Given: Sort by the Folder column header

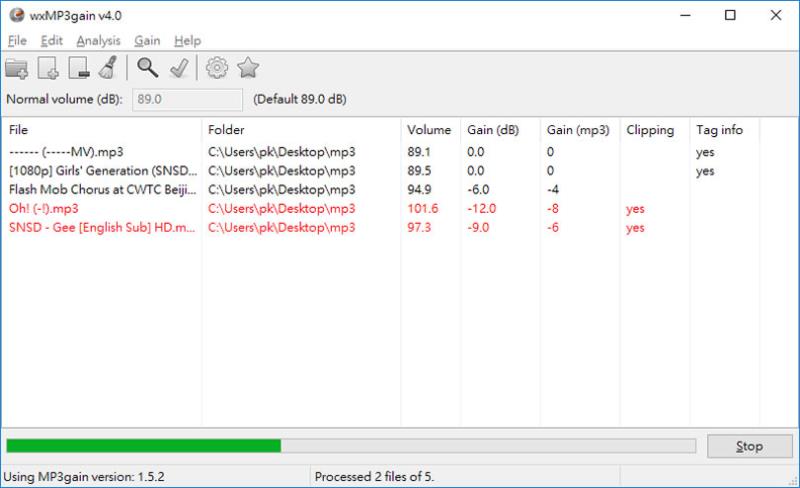Looking at the screenshot, I should click(x=301, y=130).
